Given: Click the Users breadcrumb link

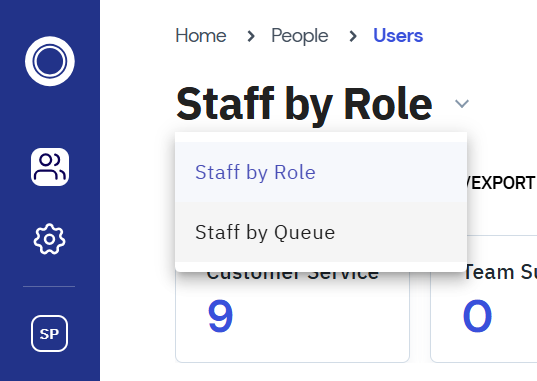Looking at the screenshot, I should pos(398,36).
